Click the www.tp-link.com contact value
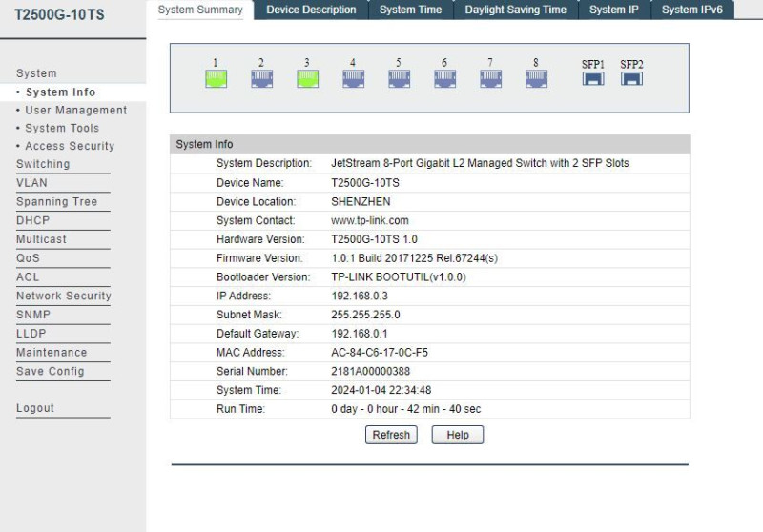This screenshot has width=763, height=532. (x=370, y=221)
